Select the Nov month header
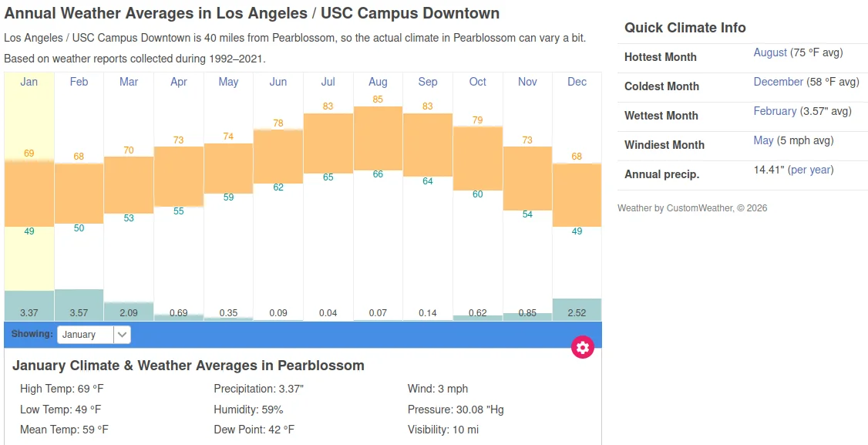 pyautogui.click(x=527, y=82)
